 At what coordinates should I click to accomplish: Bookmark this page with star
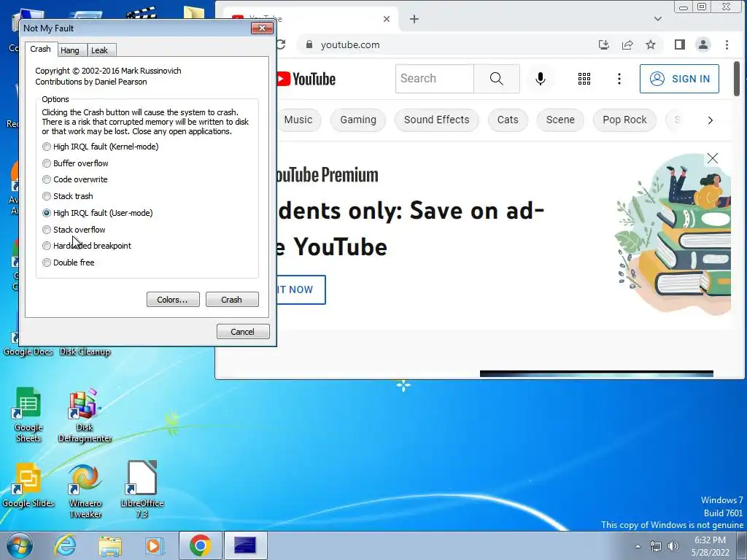(x=651, y=44)
